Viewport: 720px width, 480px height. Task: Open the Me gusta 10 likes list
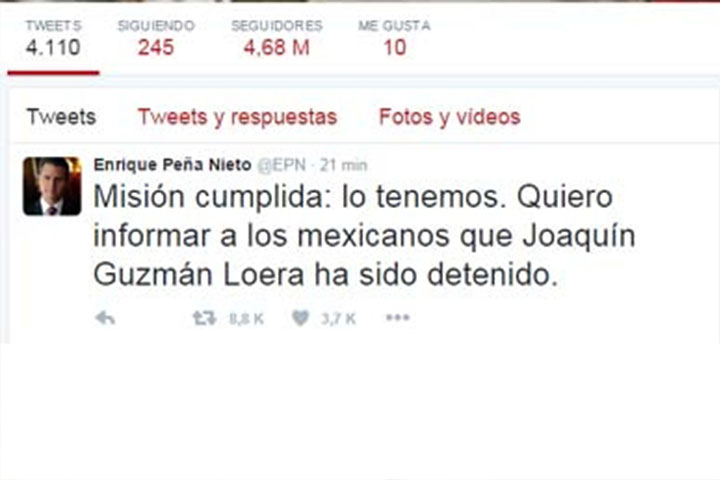pyautogui.click(x=394, y=39)
